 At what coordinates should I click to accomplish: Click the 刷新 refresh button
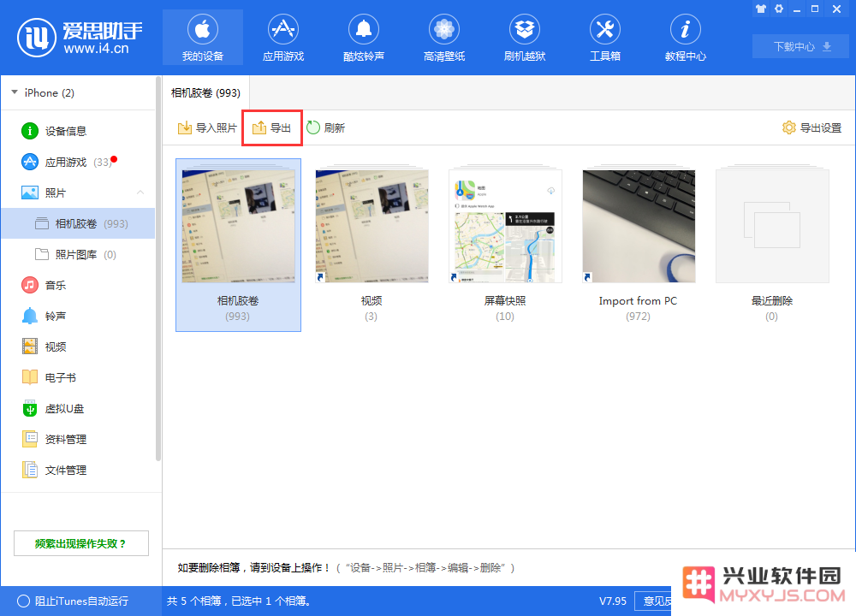click(x=326, y=127)
